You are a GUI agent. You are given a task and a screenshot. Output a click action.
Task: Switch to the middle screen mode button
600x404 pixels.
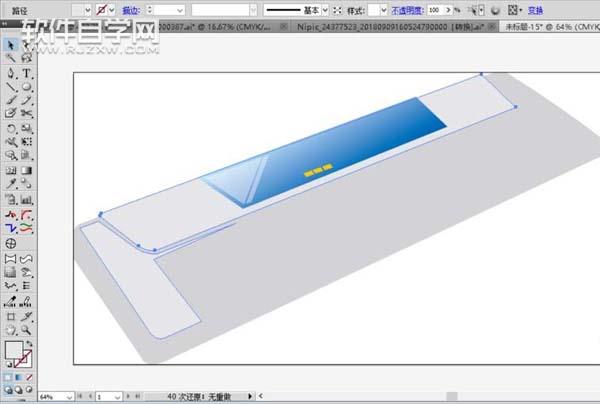click(18, 390)
